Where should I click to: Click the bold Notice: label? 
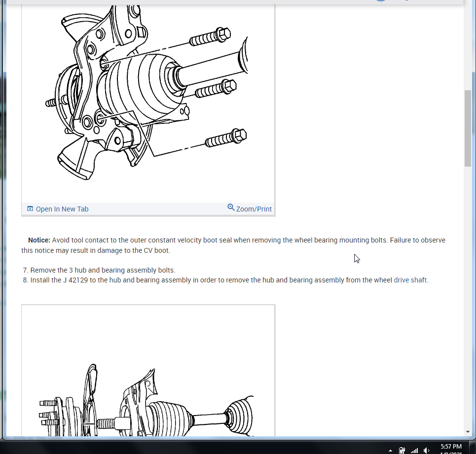(x=39, y=240)
